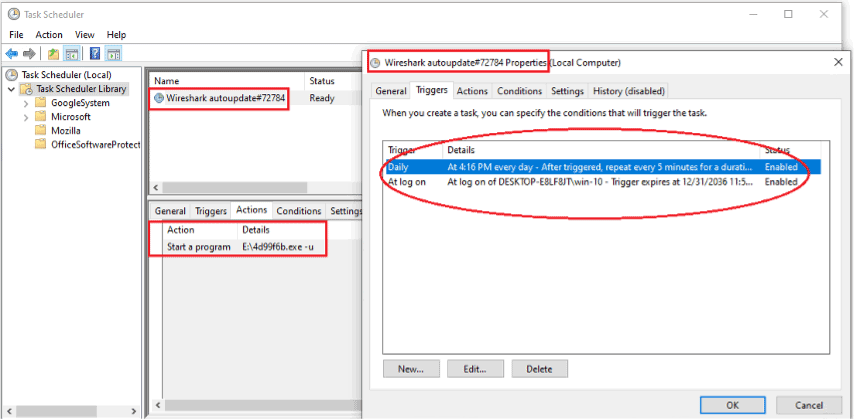Click the task list horizontal scrollbar left arrow
The width and height of the screenshot is (854, 420).
[x=156, y=187]
